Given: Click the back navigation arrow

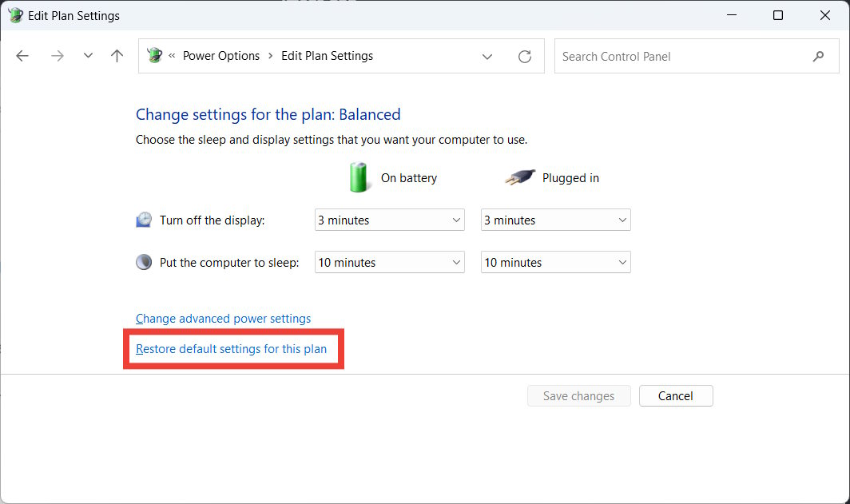Looking at the screenshot, I should pos(22,56).
